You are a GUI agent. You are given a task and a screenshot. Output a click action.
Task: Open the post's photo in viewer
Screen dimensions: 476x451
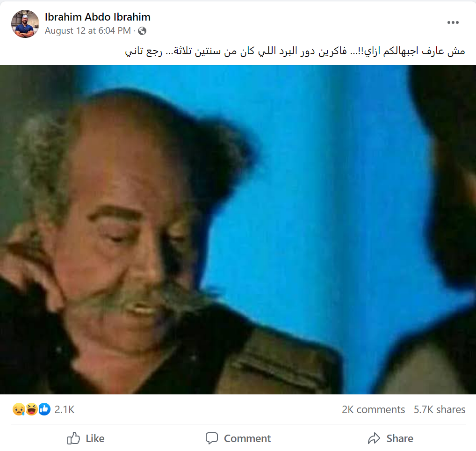coord(238,230)
